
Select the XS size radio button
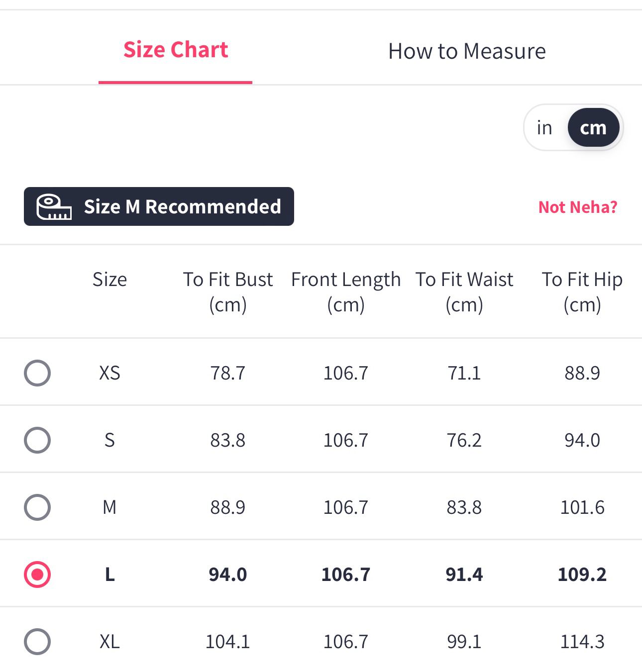(37, 373)
